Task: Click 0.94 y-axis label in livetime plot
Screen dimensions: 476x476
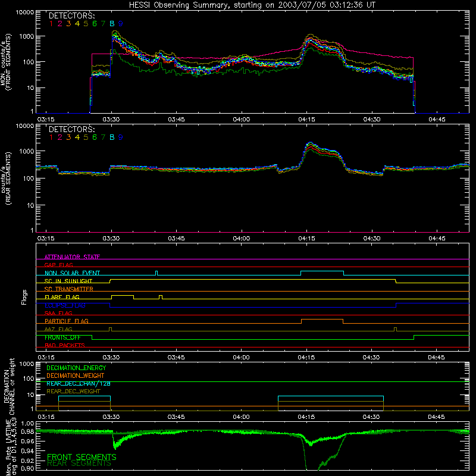Action: pyautogui.click(x=27, y=451)
